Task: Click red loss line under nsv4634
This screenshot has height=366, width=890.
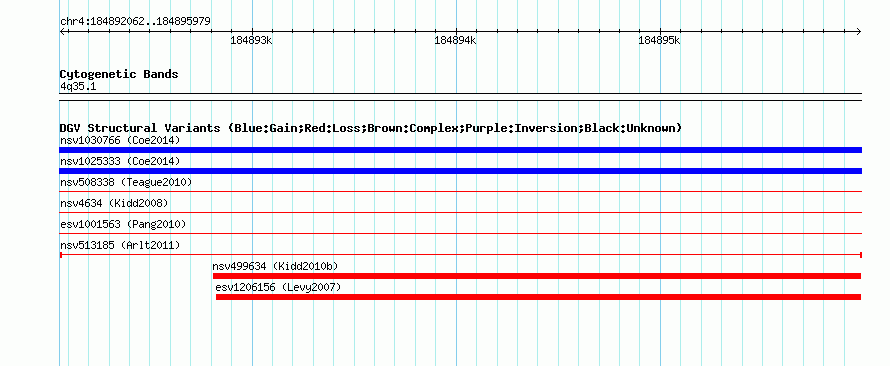Action: pyautogui.click(x=460, y=213)
